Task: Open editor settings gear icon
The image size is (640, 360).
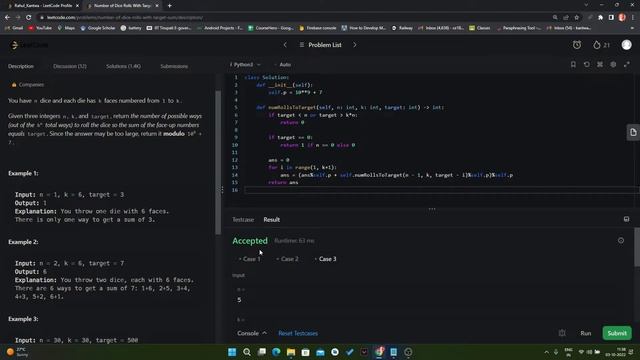Action: coord(613,64)
